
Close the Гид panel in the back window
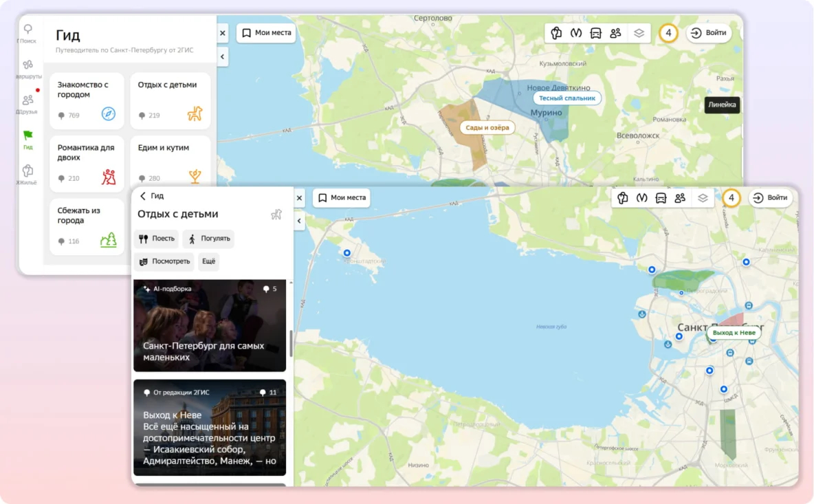223,33
